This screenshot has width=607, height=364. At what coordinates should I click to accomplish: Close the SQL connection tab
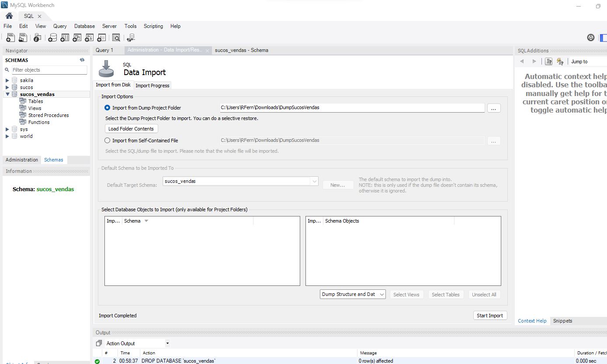39,16
